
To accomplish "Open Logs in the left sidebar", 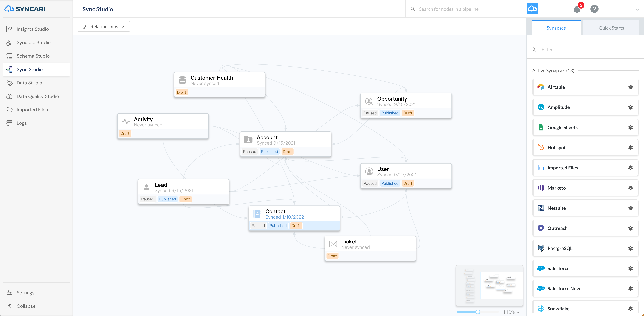I will [x=36, y=123].
